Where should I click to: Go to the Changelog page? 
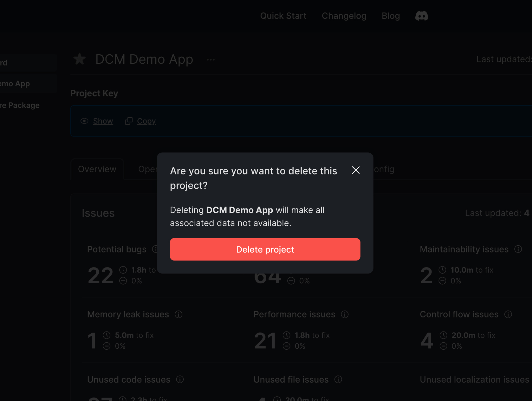[x=344, y=16]
